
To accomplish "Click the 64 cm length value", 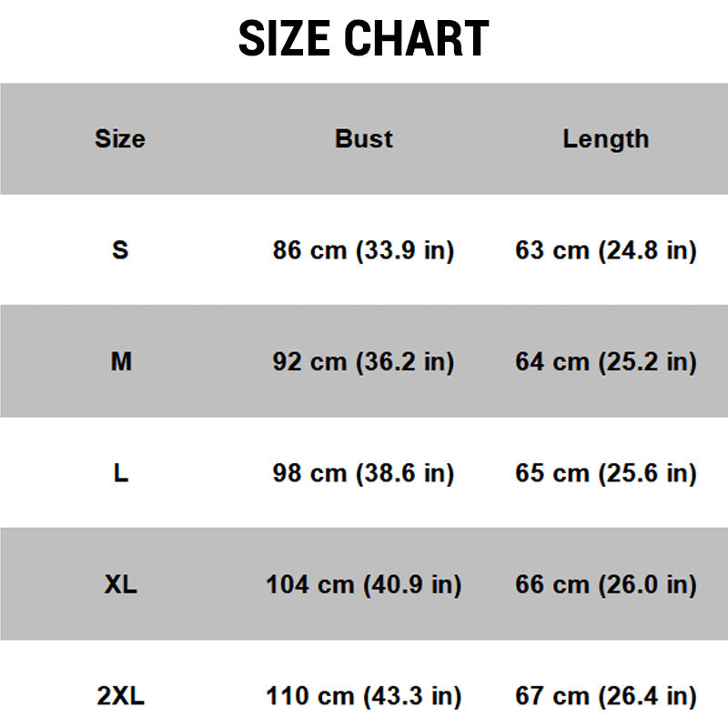I will pyautogui.click(x=606, y=362).
